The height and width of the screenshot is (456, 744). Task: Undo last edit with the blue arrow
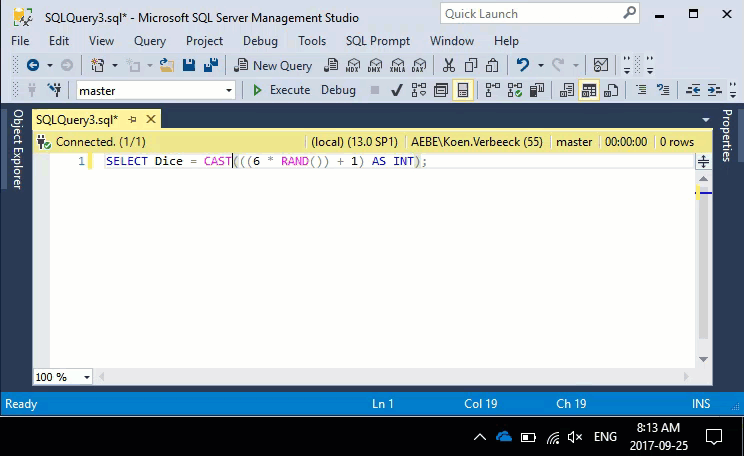pos(522,65)
